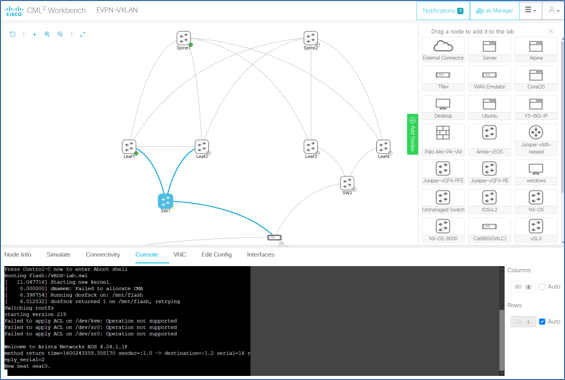Click the Spine1 switch node
The width and height of the screenshot is (565, 380).
click(183, 38)
